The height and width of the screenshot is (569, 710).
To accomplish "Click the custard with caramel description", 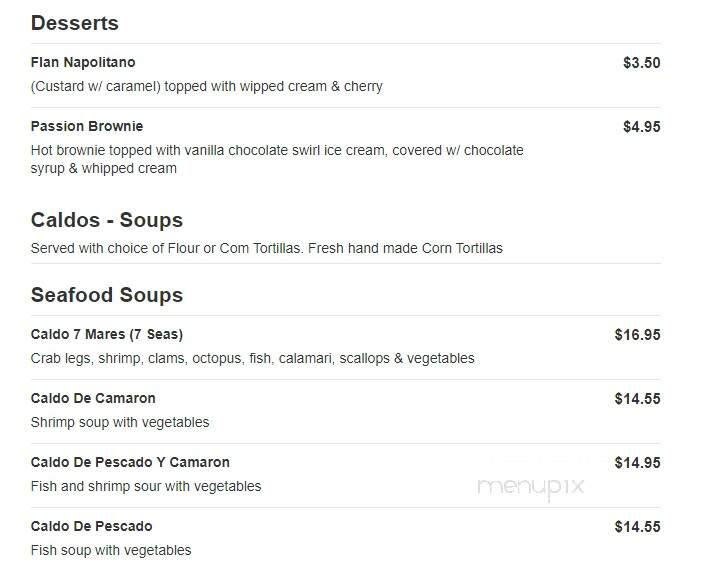I will (206, 86).
